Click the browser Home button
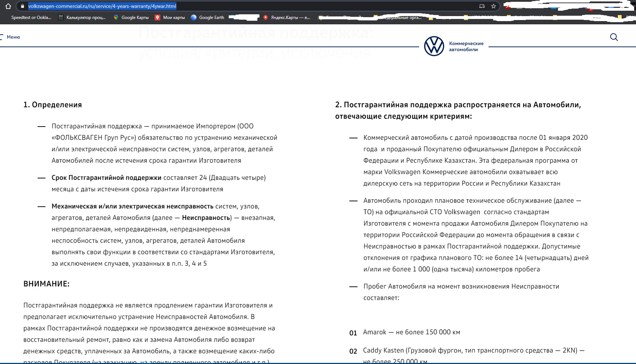636x364 pixels. tap(8, 6)
